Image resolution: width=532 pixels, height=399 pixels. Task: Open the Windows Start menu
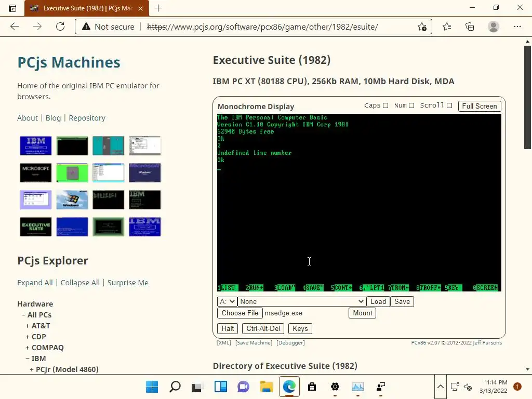point(152,387)
